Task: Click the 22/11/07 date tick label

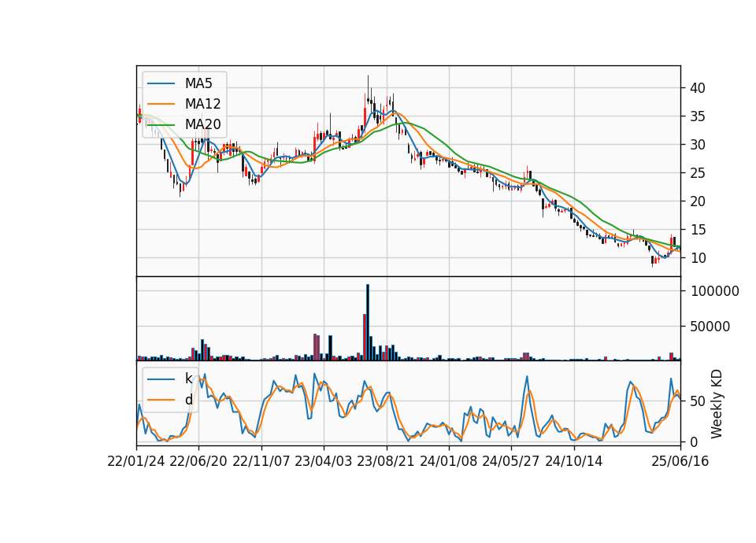Action: tap(261, 461)
